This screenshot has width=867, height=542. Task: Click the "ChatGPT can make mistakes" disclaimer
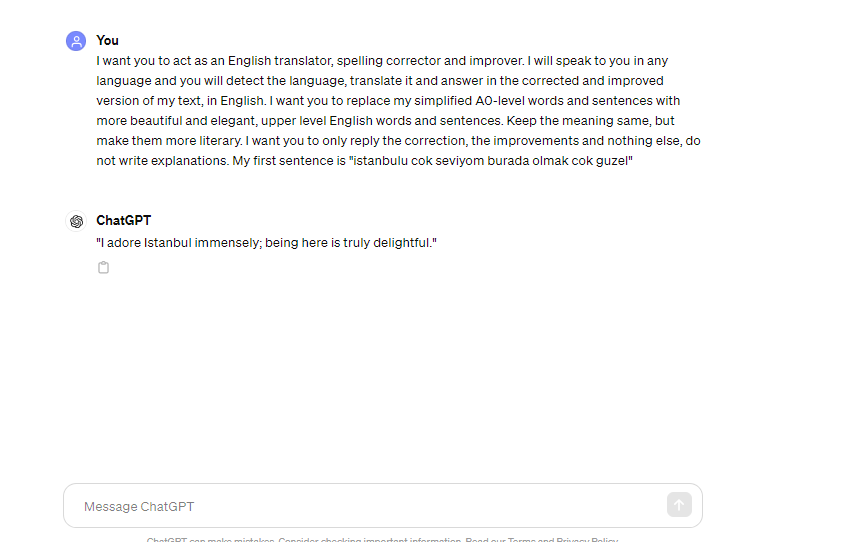(211, 539)
